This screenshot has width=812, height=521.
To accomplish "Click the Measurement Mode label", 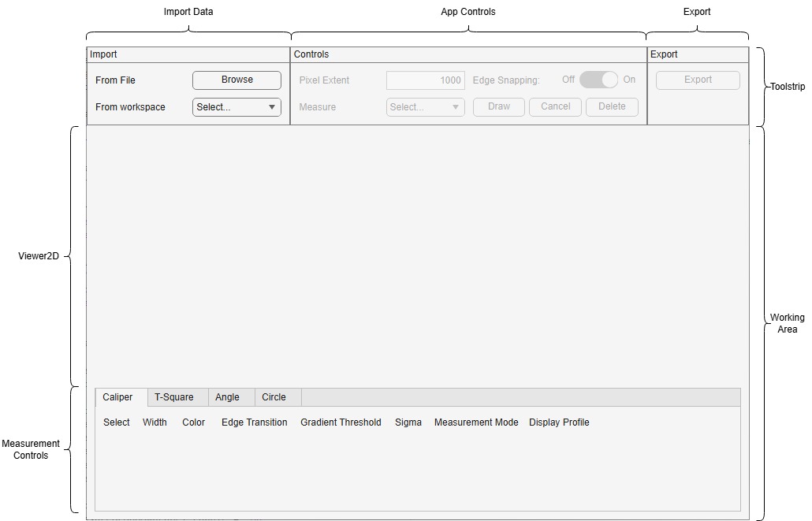I will pyautogui.click(x=476, y=422).
